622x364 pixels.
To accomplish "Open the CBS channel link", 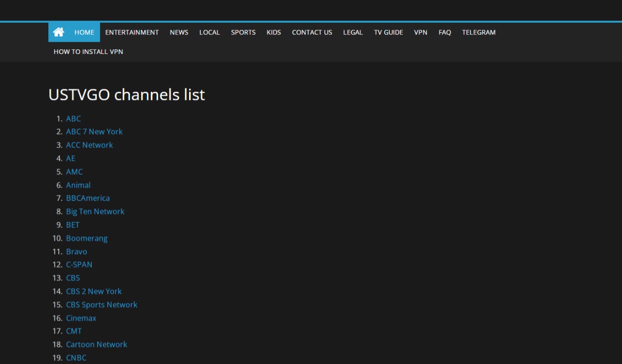I will coord(73,278).
